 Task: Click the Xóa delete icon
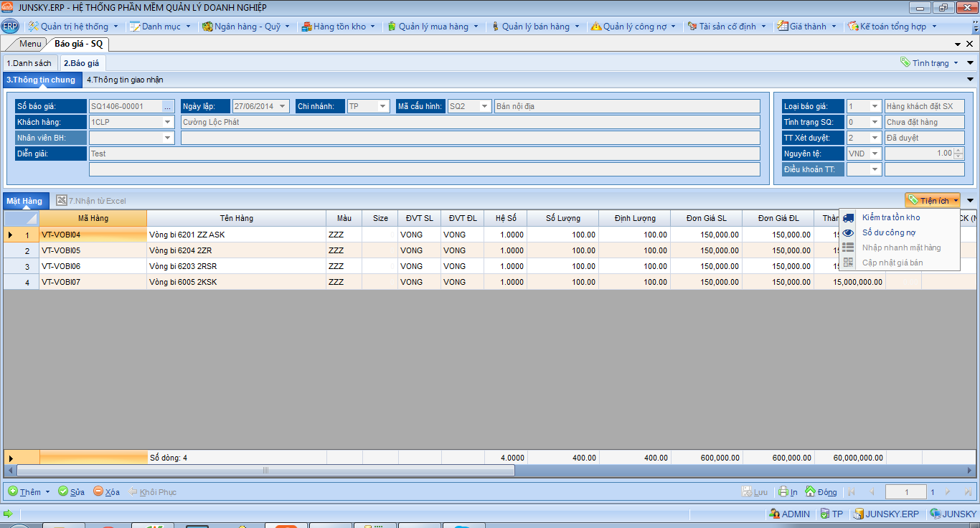98,491
